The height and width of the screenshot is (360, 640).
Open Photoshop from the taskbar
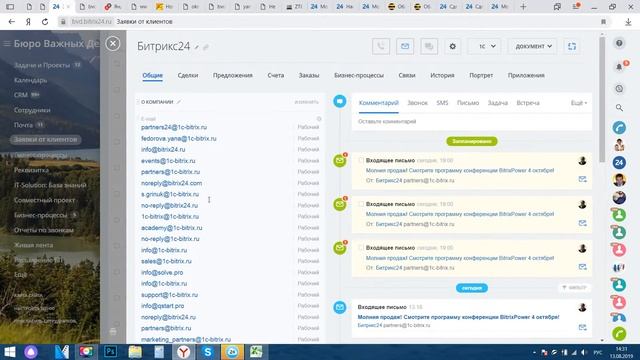tap(110, 352)
